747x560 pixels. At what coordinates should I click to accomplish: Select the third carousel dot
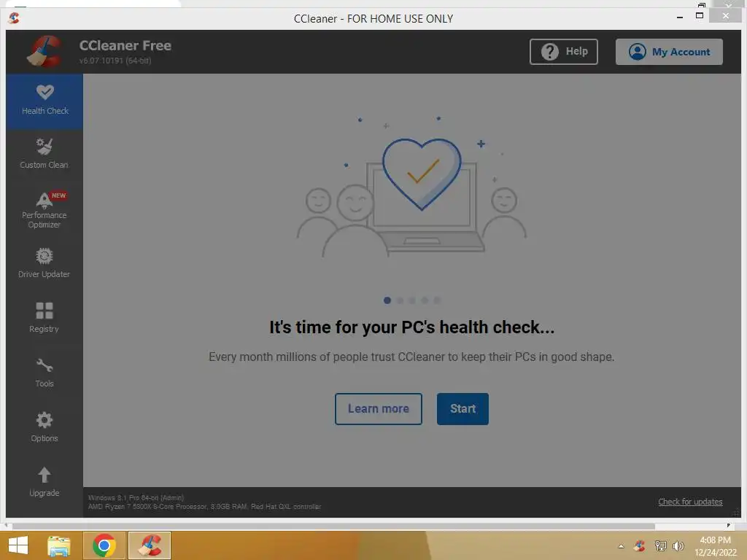[x=413, y=300]
